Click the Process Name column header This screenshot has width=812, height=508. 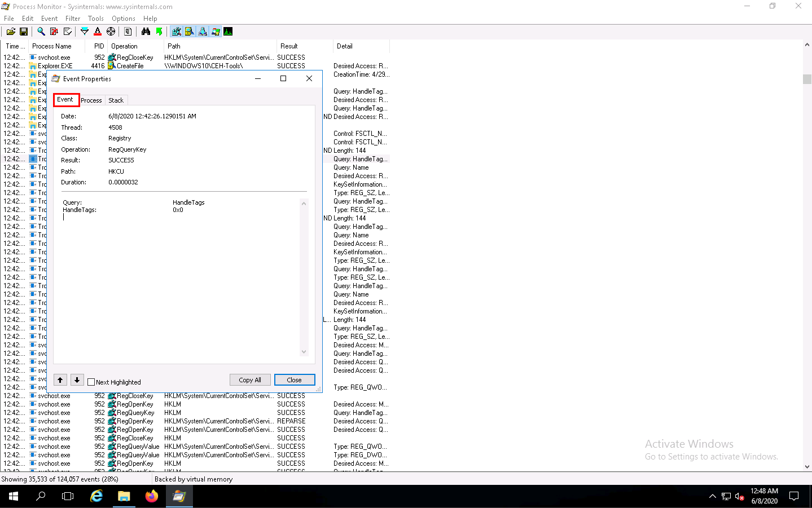click(56, 46)
